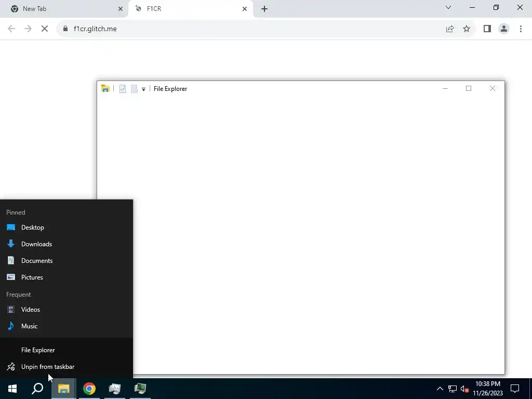Viewport: 532px width, 399px height.
Task: Close the New Tab tab
Action: click(x=121, y=9)
